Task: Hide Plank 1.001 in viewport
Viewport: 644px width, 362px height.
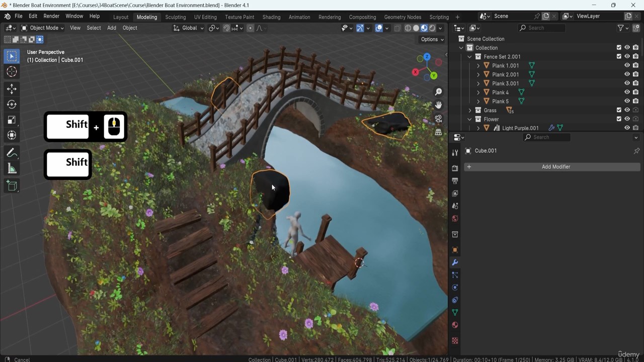Action: [627, 65]
